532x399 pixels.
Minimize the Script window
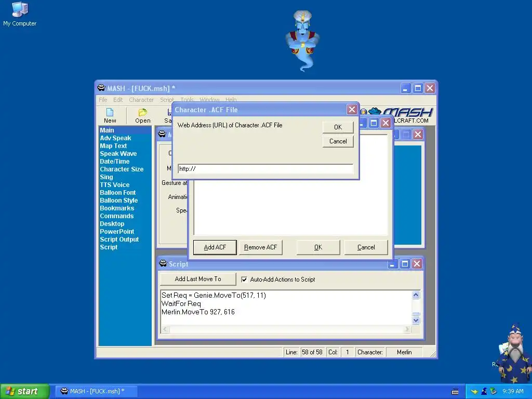coord(392,263)
